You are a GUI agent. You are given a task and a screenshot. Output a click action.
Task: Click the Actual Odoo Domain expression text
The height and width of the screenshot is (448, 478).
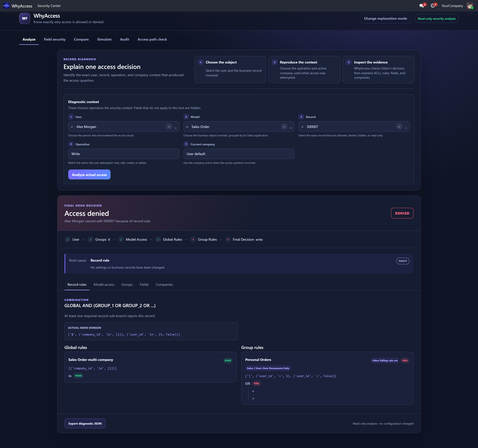click(124, 335)
